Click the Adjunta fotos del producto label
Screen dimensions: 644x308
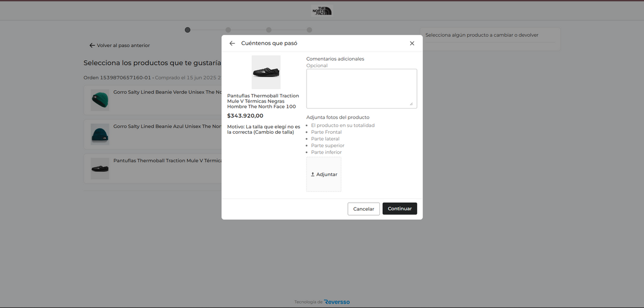(x=338, y=117)
